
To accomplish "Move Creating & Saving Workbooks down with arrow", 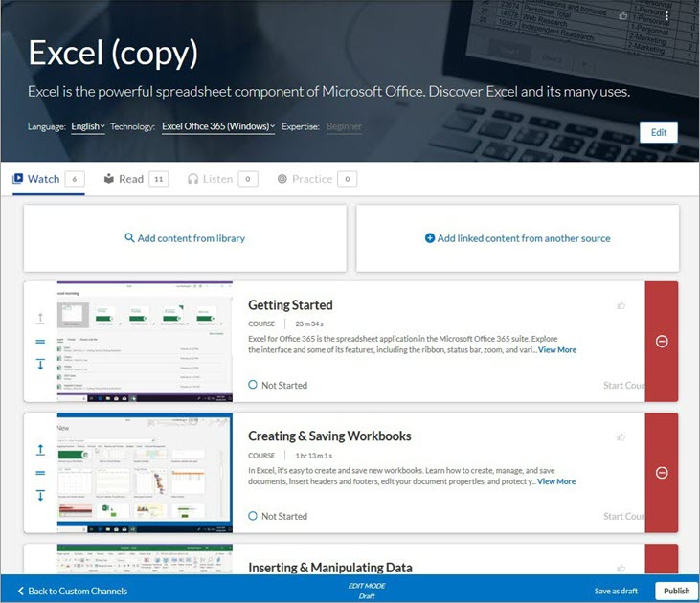I will pyautogui.click(x=40, y=495).
